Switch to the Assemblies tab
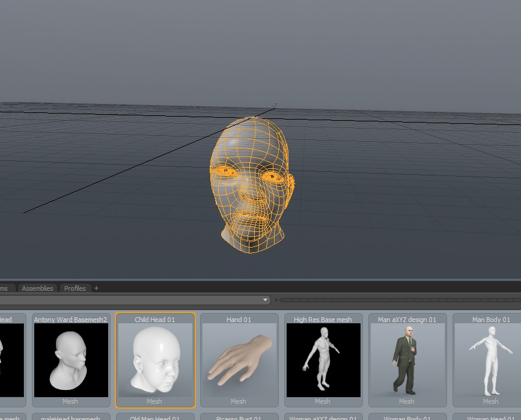Screen dimensions: 521x420 tap(37, 288)
